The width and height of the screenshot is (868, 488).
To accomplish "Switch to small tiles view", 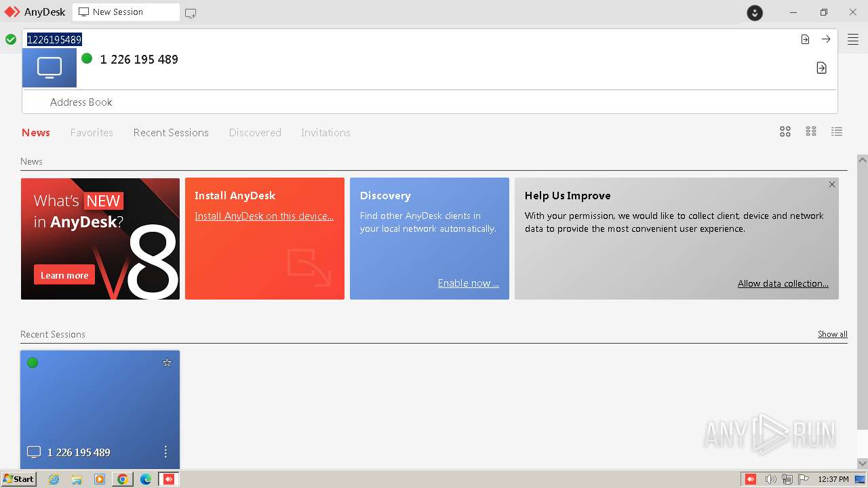I will 811,131.
